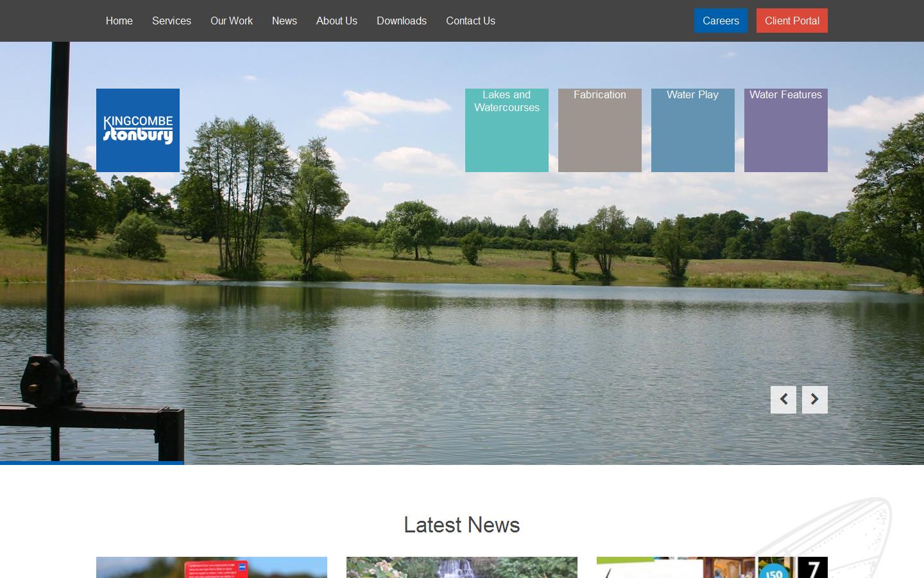924x578 pixels.
Task: Select the Fabrication service tile
Action: point(599,130)
